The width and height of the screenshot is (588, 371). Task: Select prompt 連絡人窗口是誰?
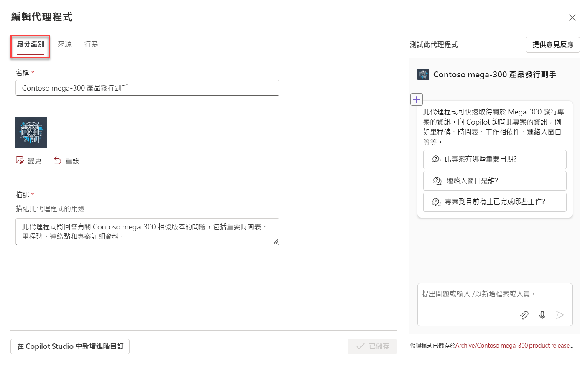pos(495,181)
